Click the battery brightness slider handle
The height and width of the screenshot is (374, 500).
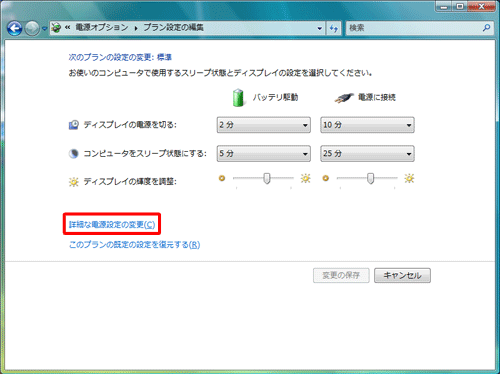pos(267,178)
